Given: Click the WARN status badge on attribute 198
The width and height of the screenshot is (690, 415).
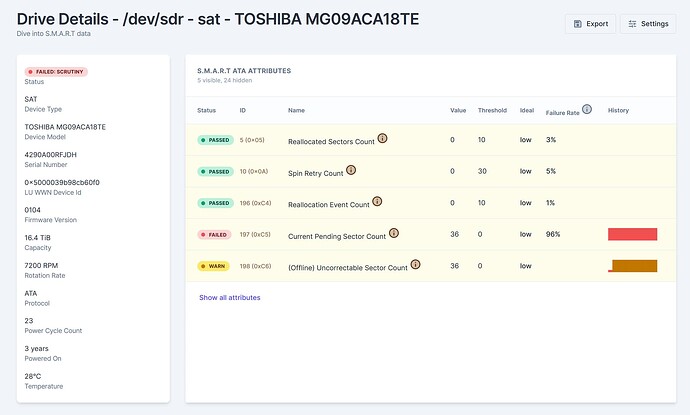Looking at the screenshot, I should click(214, 267).
